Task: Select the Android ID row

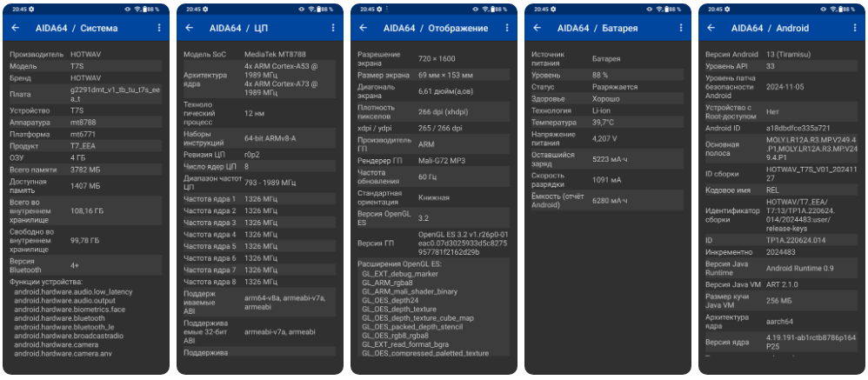Action: pos(778,127)
